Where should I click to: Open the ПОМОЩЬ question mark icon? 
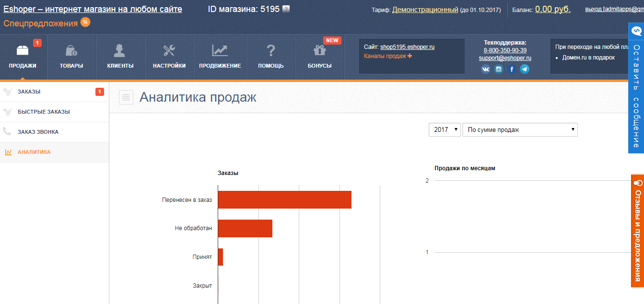[270, 49]
